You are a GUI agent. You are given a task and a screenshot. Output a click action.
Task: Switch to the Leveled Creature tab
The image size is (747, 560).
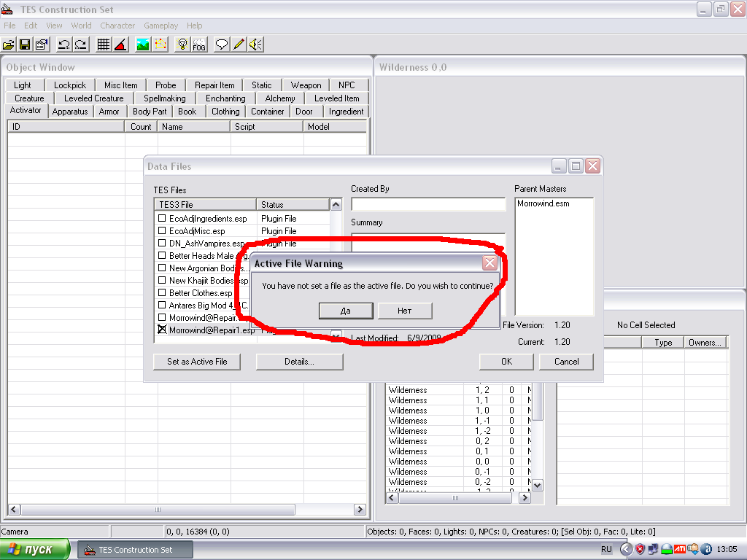tap(94, 98)
